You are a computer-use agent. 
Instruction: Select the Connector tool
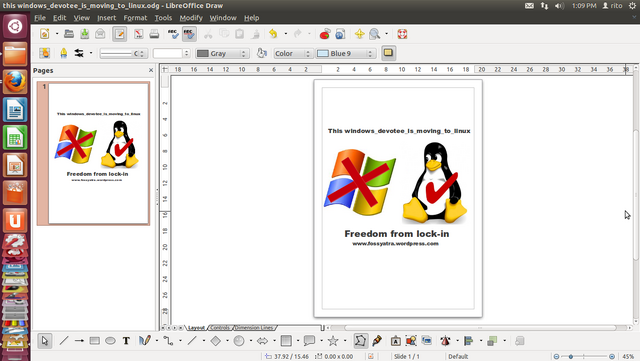[x=168, y=341]
